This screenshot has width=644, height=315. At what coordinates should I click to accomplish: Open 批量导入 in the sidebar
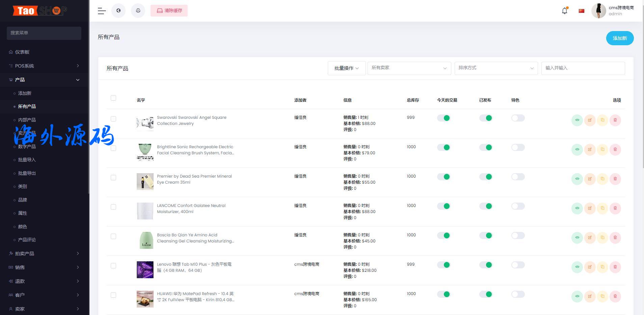(x=27, y=160)
